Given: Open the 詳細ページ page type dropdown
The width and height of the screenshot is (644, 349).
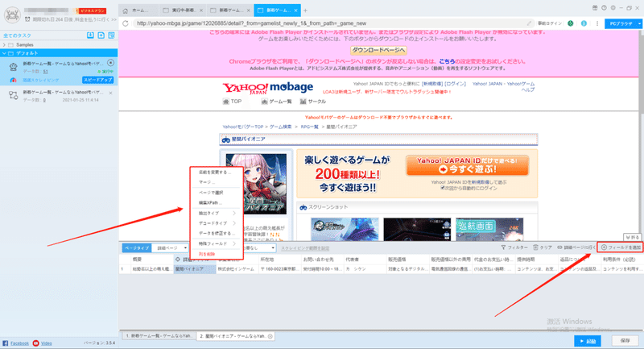Looking at the screenshot, I should coord(170,248).
